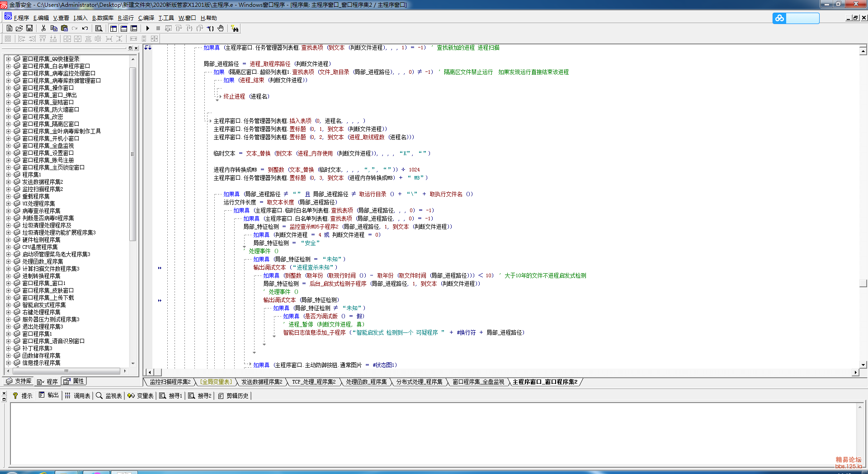Click the Redo arrow icon
Viewport: 868px width, 474px height.
coord(75,28)
